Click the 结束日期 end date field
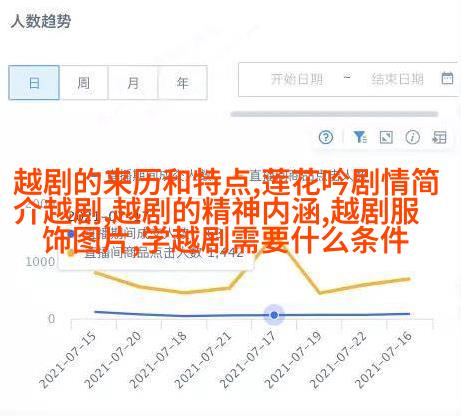The height and width of the screenshot is (416, 461). coord(397,79)
